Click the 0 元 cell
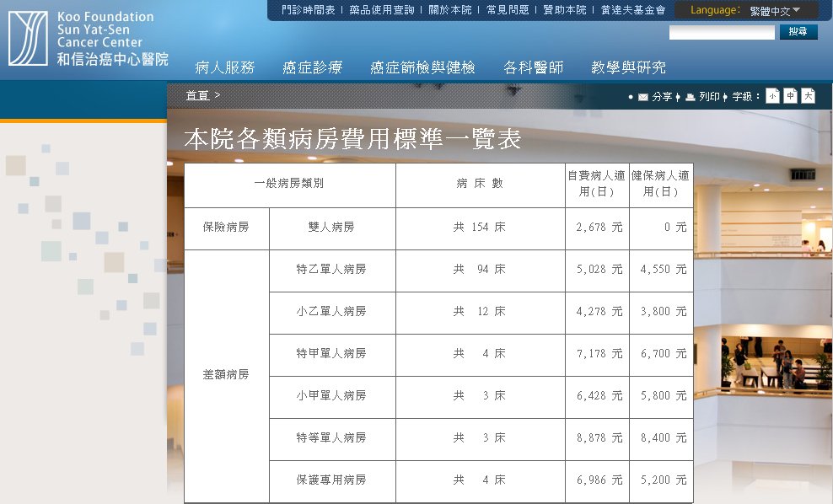 pos(661,229)
